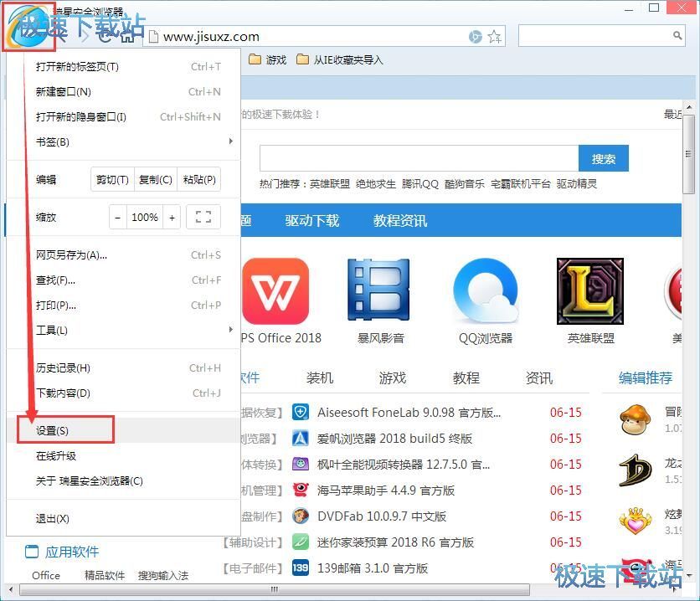Click the page icon before the URL
This screenshot has height=601, width=700.
[x=153, y=37]
